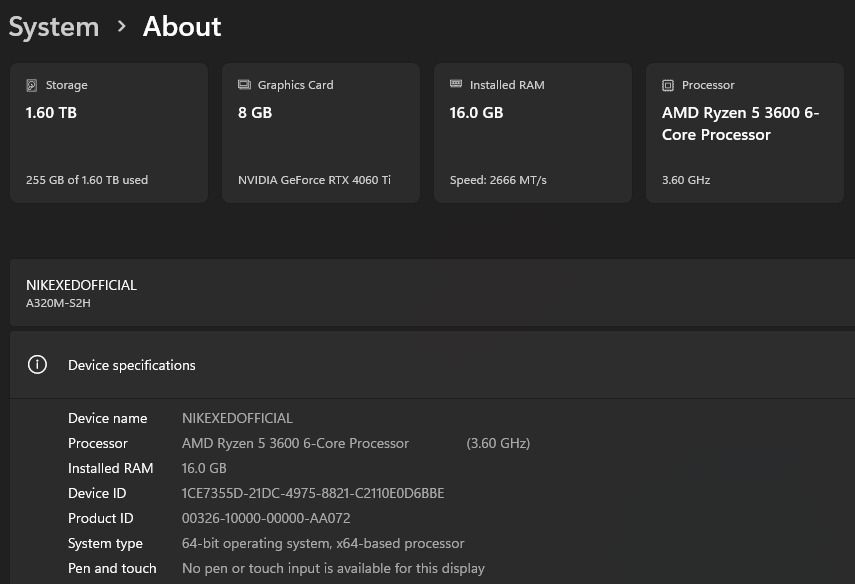Open the Installed RAM 16.0 GB card
The height and width of the screenshot is (584, 855).
coord(533,133)
